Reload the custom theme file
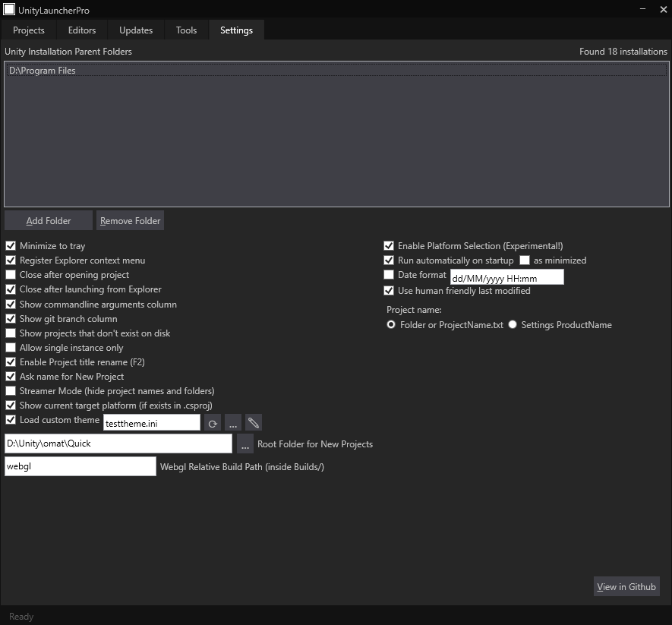 click(x=213, y=423)
